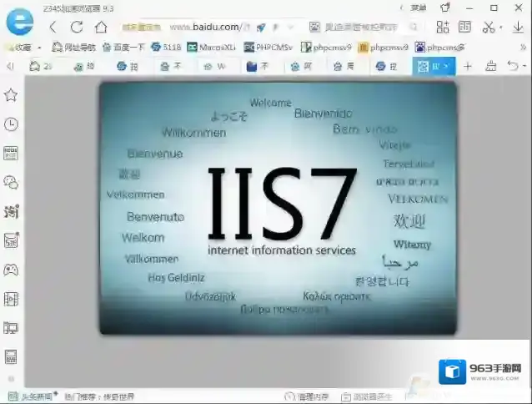Open the game controller sidebar icon
Viewport: 532px width, 404px height.
pyautogui.click(x=11, y=270)
